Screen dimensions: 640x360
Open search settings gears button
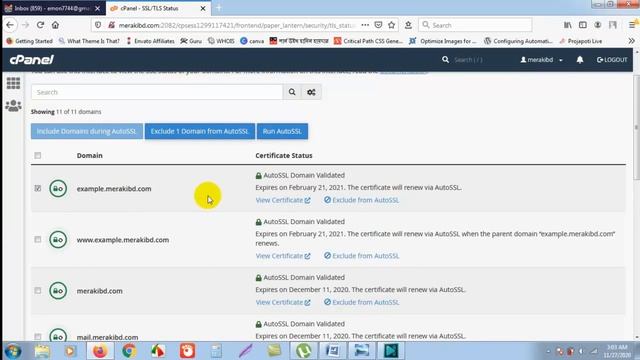click(311, 92)
